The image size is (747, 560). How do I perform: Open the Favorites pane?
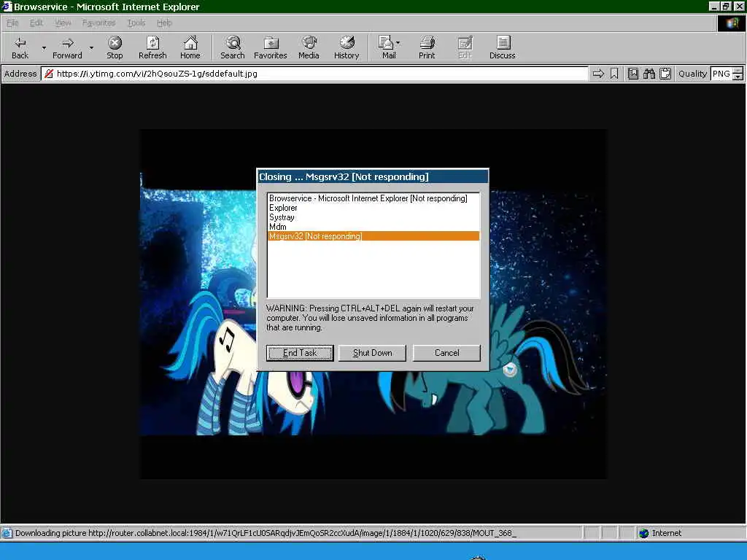click(270, 47)
